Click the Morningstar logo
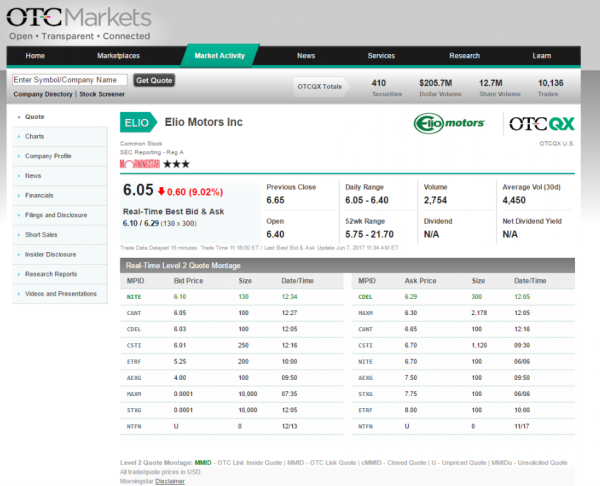 (x=140, y=164)
